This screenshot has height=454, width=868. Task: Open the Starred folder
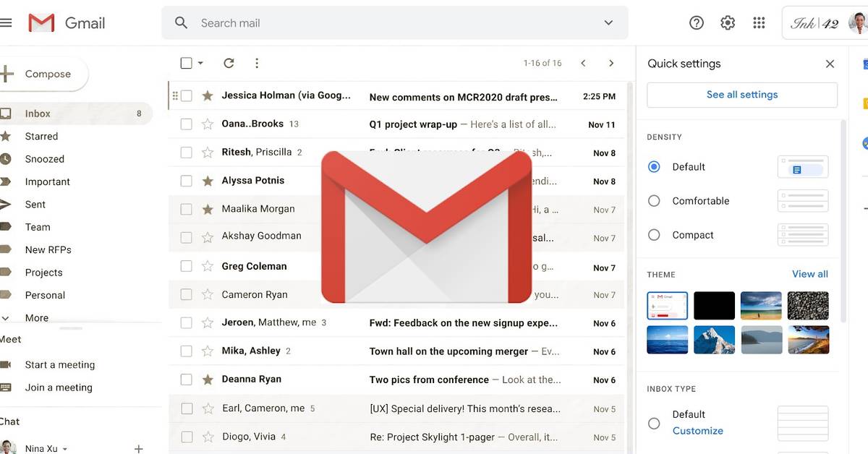41,136
